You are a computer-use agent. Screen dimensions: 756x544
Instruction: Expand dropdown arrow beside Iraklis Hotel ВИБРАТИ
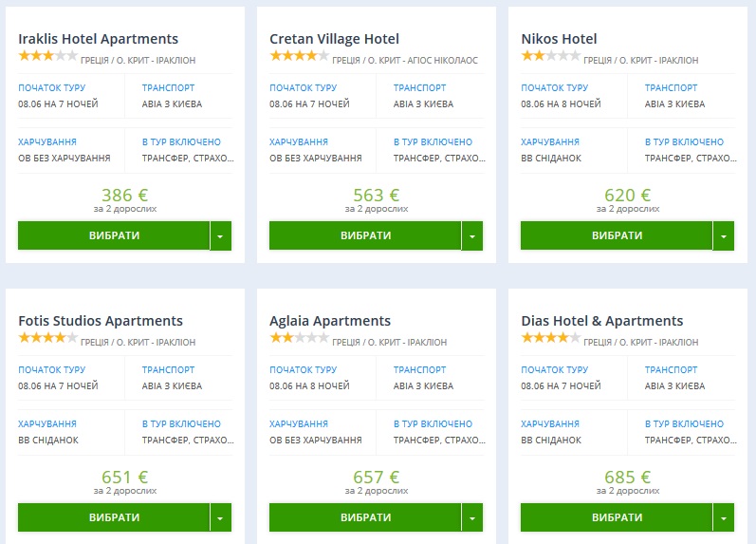(x=221, y=235)
